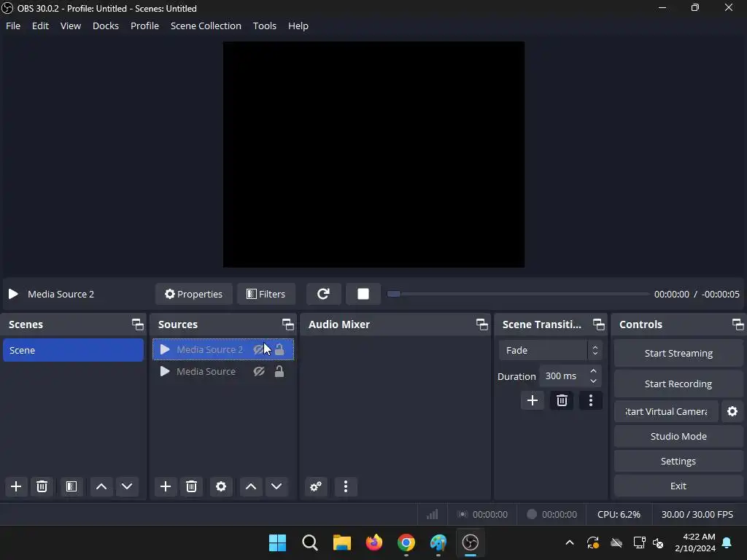Open the Docks menu

(106, 26)
